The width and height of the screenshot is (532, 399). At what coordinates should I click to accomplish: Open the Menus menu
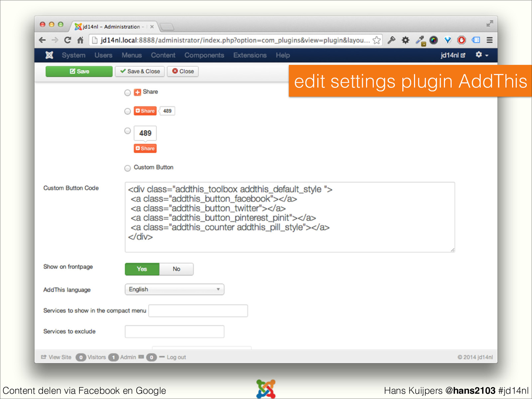tap(132, 55)
